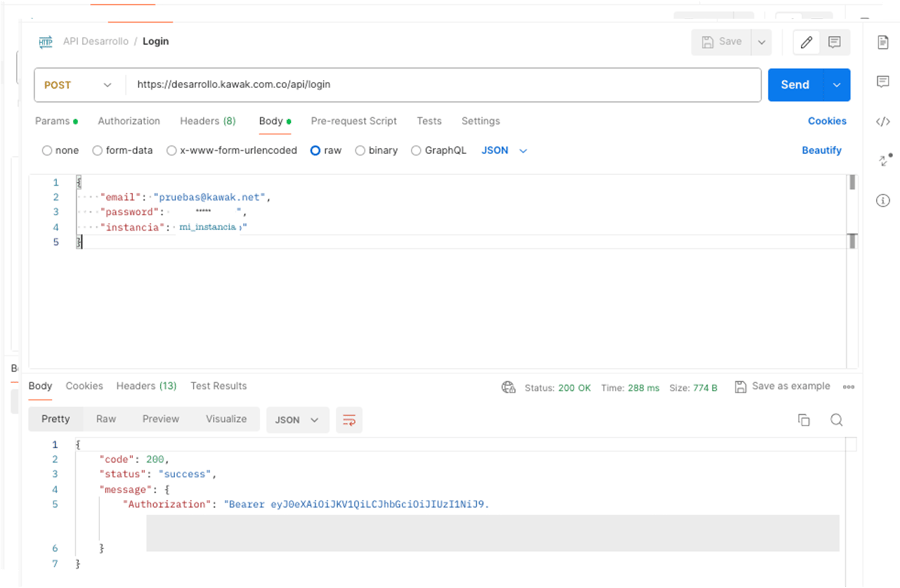Open the POST method dropdown
This screenshot has width=900, height=588.
78,85
